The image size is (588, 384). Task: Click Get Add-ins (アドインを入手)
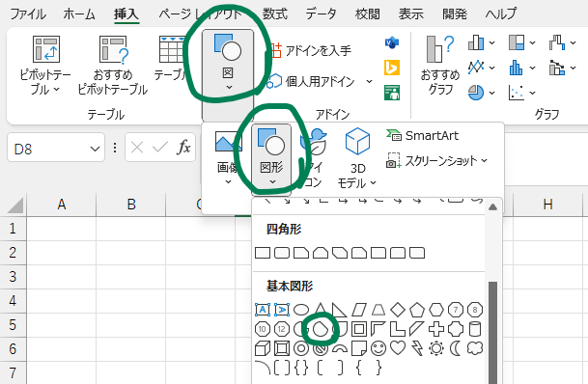click(x=311, y=50)
